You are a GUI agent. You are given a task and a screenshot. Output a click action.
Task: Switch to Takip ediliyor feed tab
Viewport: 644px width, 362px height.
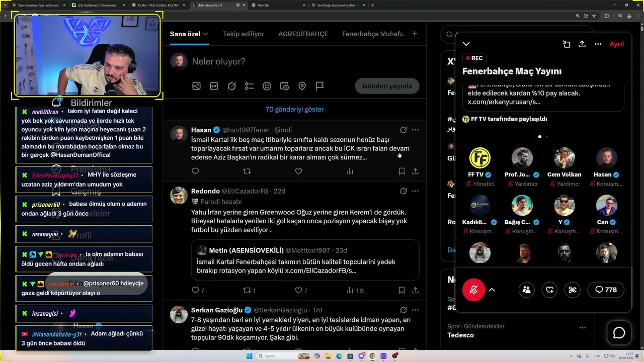[244, 34]
